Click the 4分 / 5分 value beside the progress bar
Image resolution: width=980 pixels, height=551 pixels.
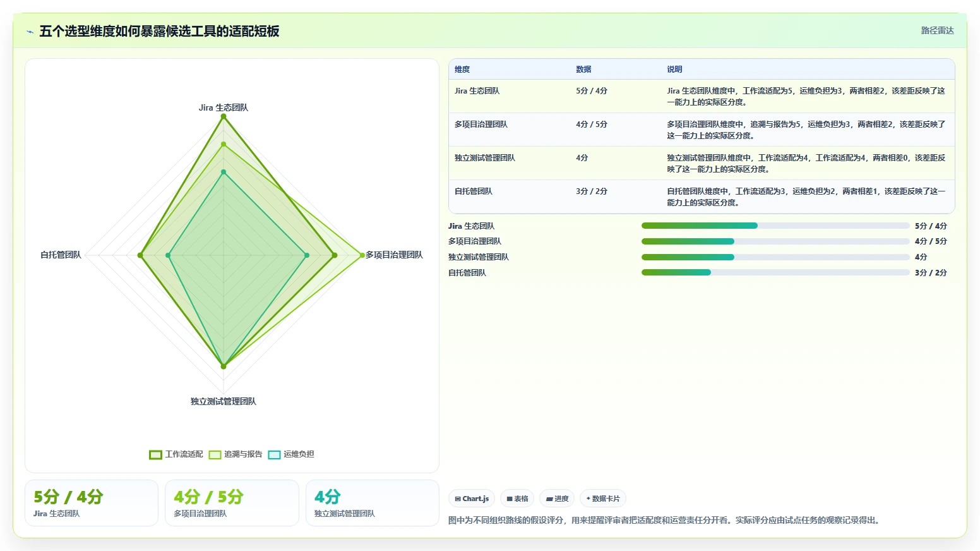[x=931, y=241]
